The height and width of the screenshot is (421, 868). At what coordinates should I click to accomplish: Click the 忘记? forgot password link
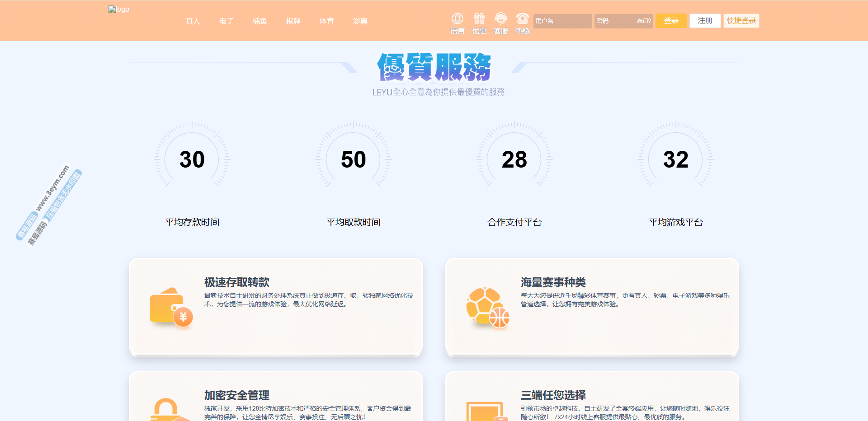pyautogui.click(x=644, y=21)
